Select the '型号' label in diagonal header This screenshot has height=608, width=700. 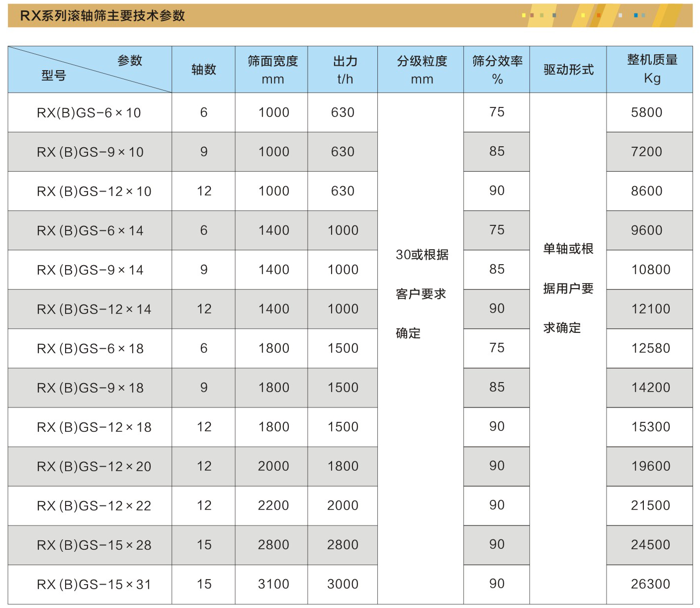pos(54,76)
